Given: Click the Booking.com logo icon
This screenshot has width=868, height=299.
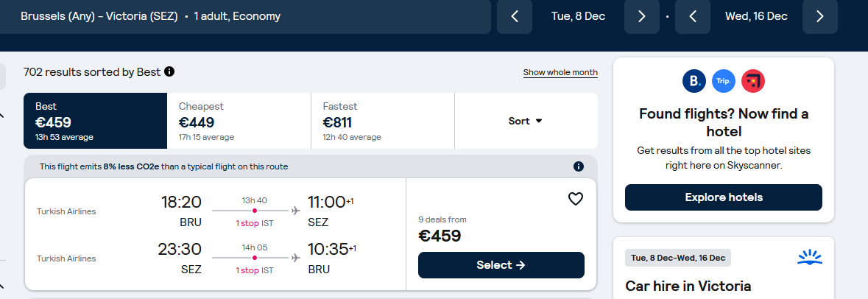Looking at the screenshot, I should click(694, 82).
